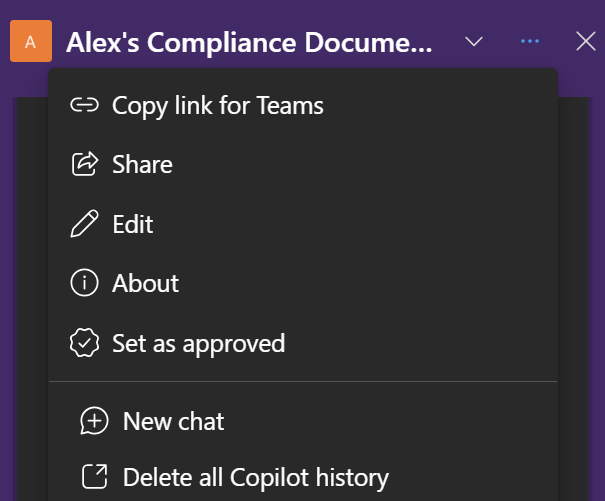
Task: Select Copy link for Teams
Action: (218, 105)
